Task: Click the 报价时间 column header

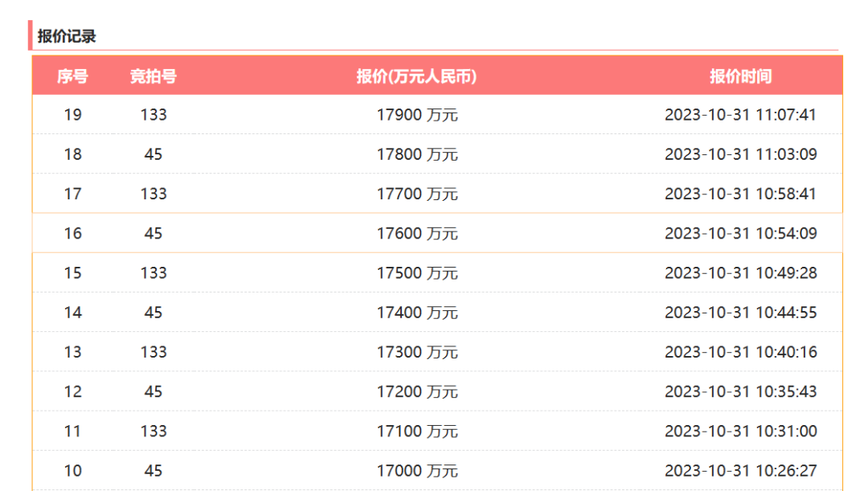Action: coord(740,76)
